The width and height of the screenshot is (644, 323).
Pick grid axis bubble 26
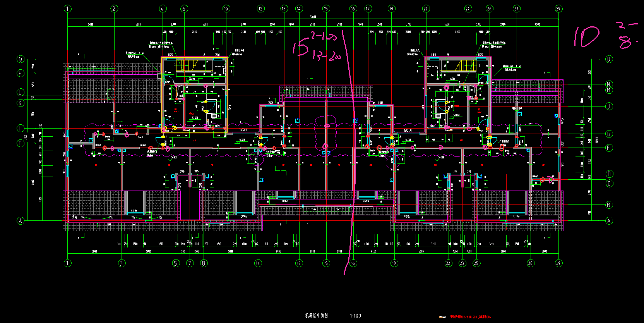pos(490,9)
